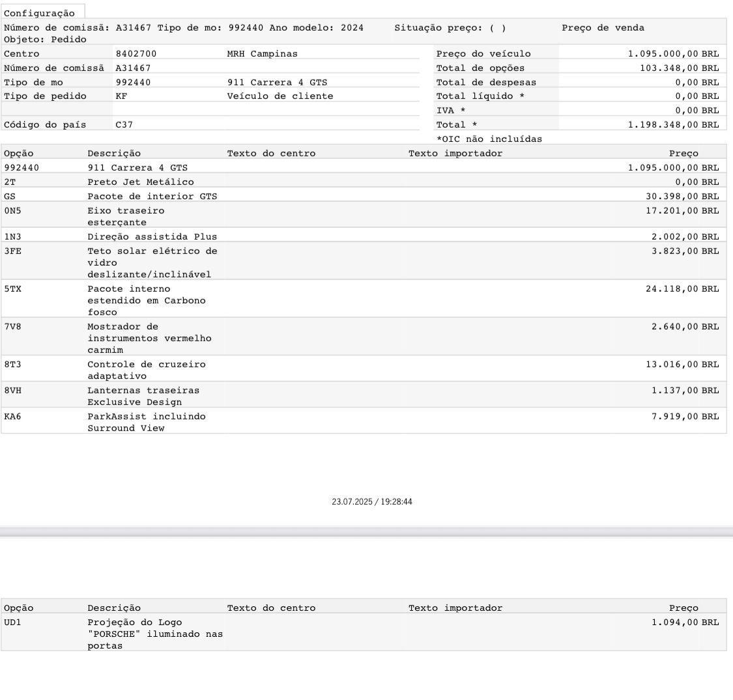Select the price '7.919,00 BRL'
Screen dimensions: 733x700
pos(685,416)
